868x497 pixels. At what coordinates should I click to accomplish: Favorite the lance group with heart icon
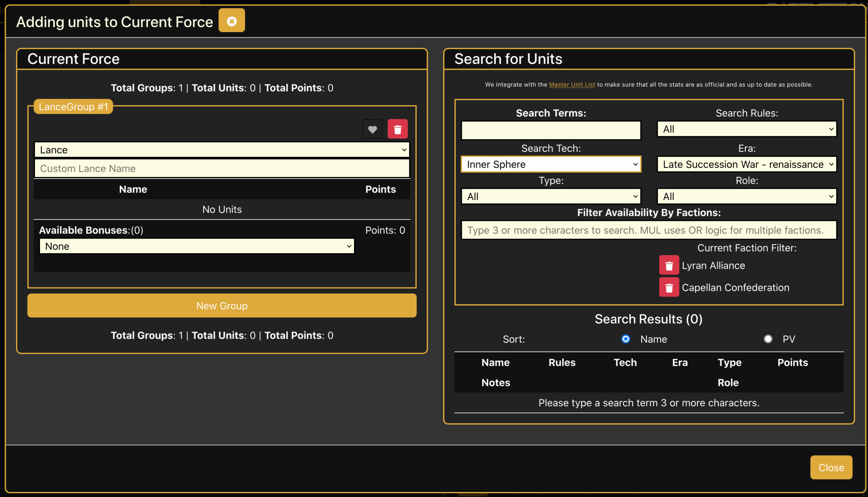pos(372,130)
